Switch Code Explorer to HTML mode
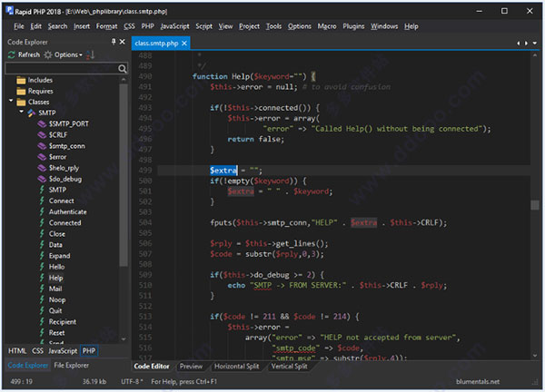The width and height of the screenshot is (545, 392). coord(17,351)
